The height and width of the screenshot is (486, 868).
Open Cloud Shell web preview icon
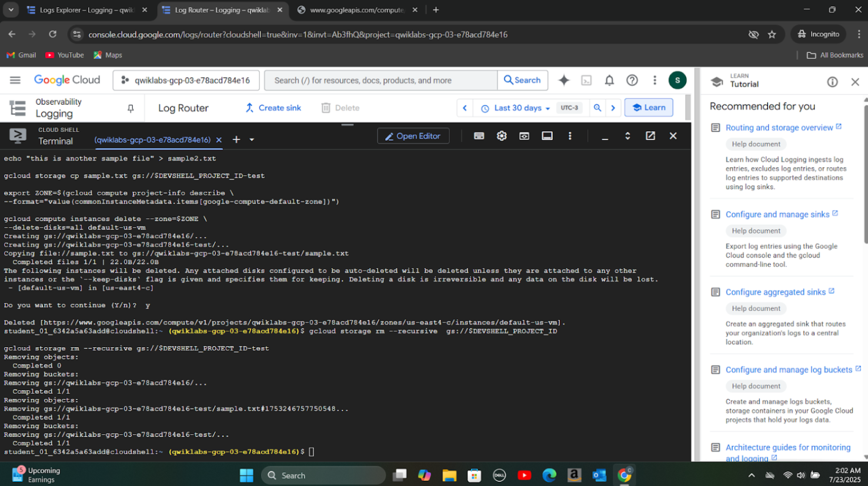[524, 136]
